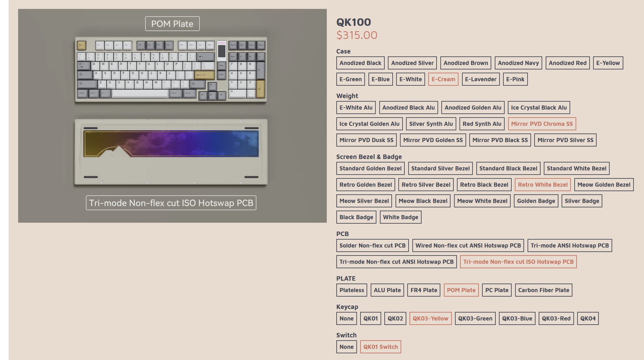Choose Ice Crystal Golden Alu weight
The image size is (644, 360).
tap(369, 124)
